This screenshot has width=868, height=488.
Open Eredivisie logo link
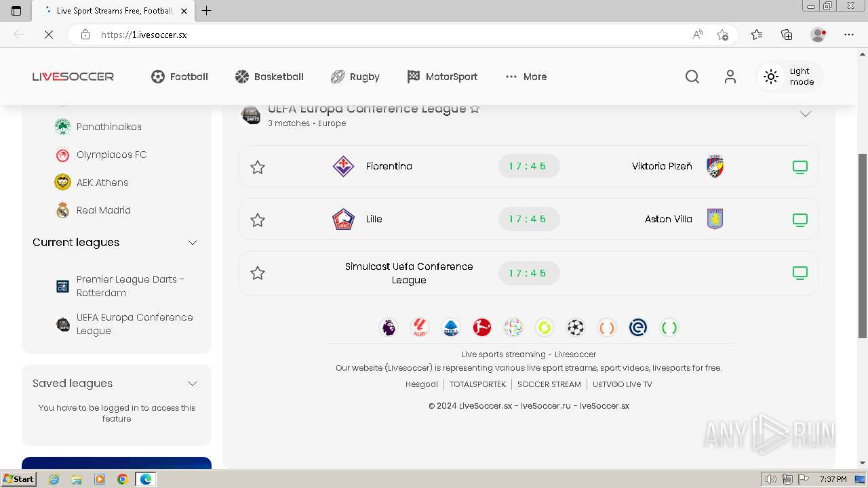click(638, 328)
